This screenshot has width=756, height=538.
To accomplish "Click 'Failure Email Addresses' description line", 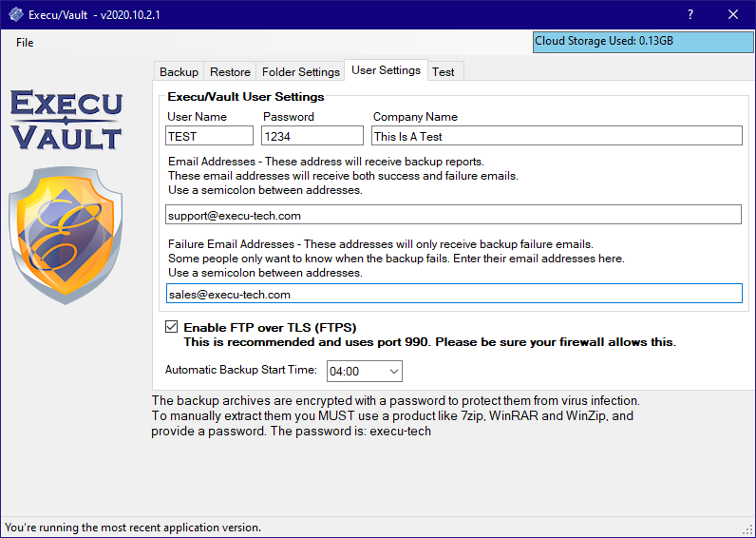I will [x=381, y=244].
